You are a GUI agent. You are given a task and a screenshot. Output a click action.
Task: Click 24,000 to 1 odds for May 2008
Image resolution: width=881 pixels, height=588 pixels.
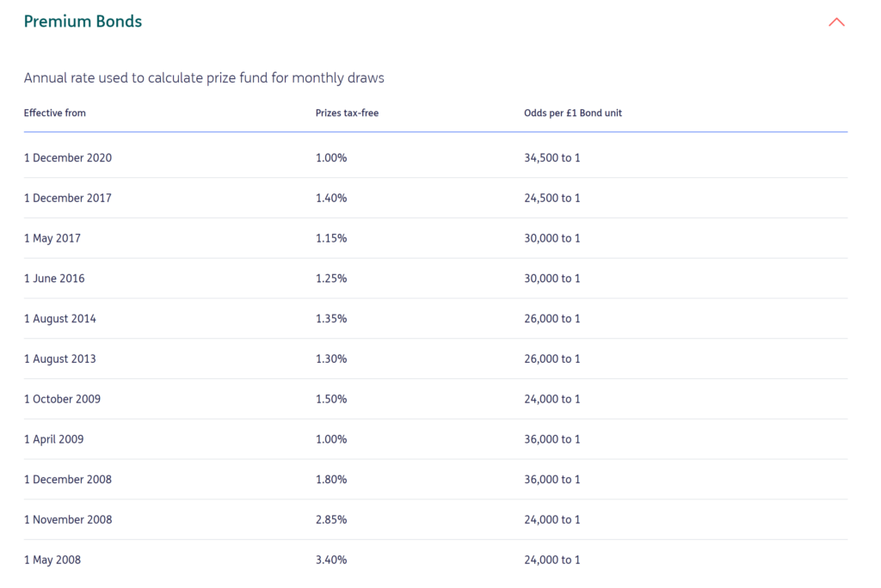click(x=551, y=560)
